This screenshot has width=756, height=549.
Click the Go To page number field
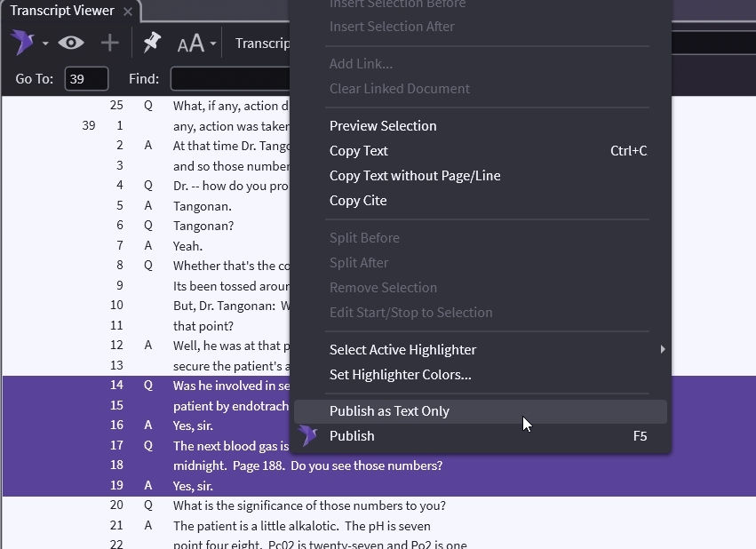coord(86,79)
